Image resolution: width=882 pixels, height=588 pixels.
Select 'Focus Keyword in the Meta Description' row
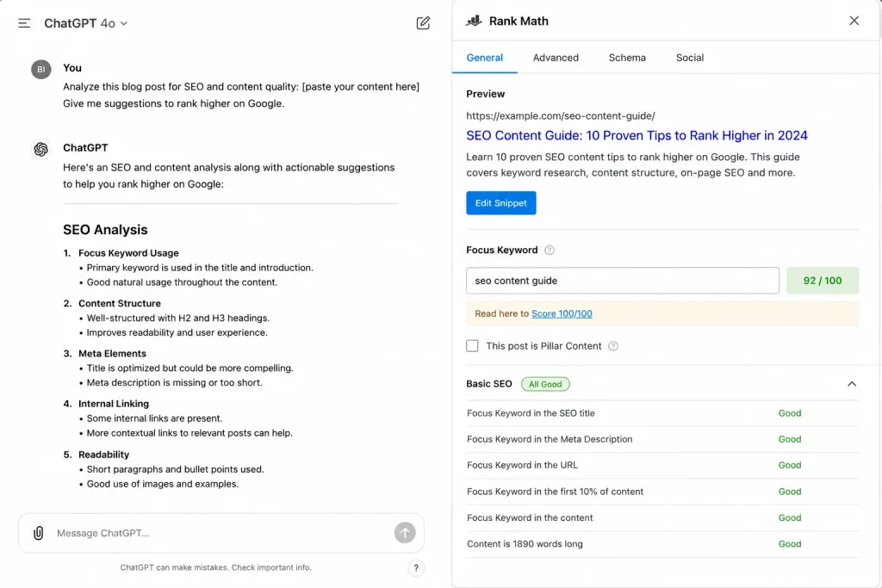pyautogui.click(x=662, y=439)
